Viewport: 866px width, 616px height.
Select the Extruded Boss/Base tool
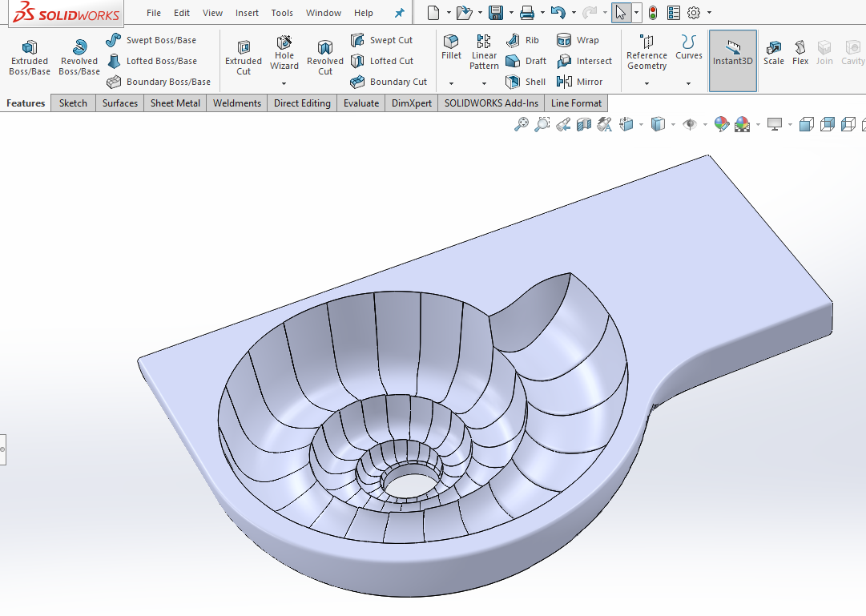[x=29, y=54]
